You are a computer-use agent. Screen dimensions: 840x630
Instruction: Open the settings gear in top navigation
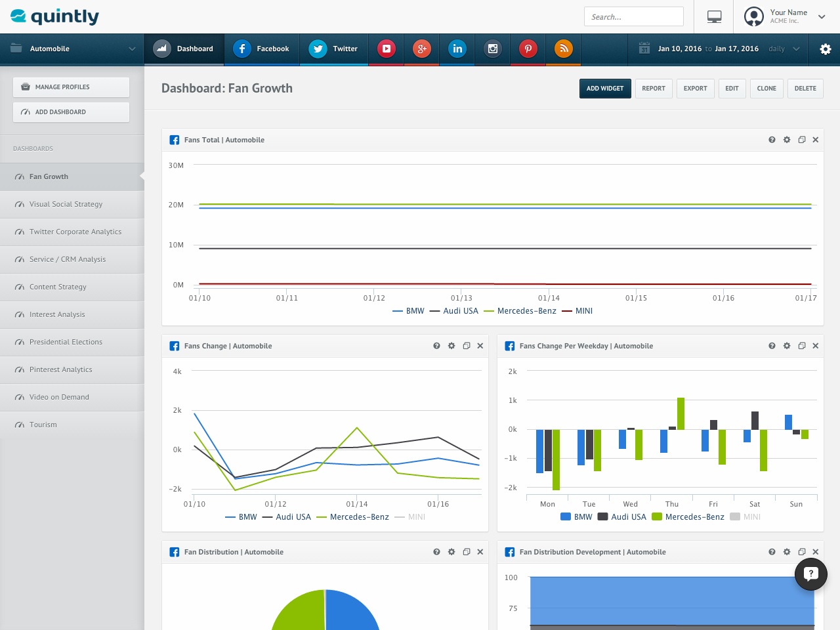click(x=826, y=49)
